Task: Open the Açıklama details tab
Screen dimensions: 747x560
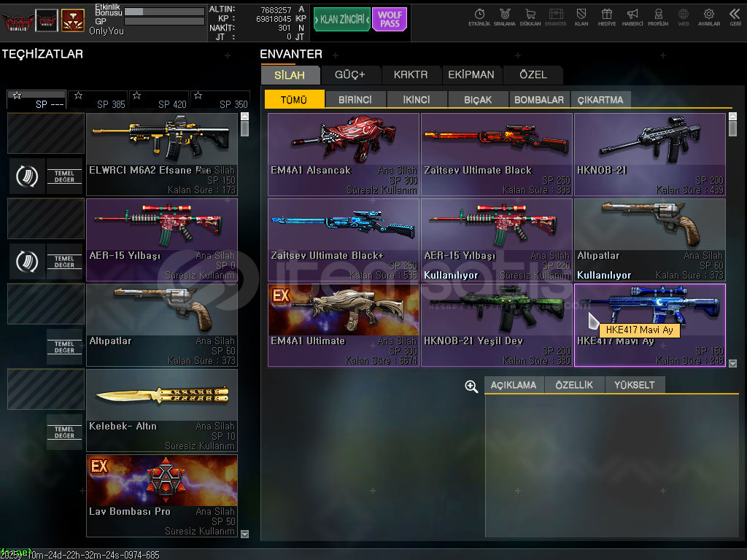Action: point(514,385)
